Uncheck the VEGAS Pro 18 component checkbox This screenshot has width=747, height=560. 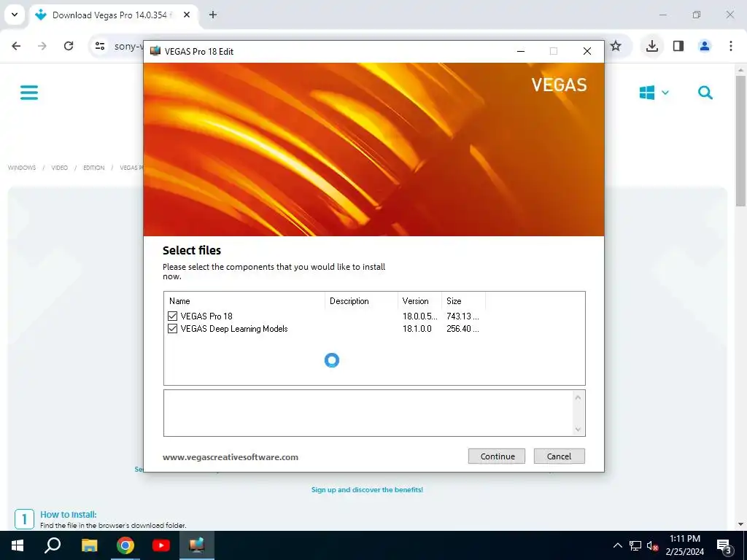[172, 316]
